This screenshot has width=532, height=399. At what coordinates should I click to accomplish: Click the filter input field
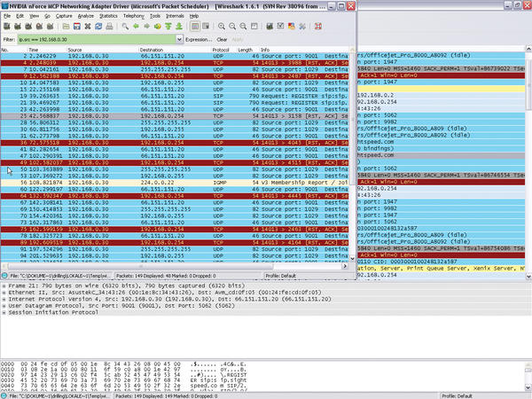[x=97, y=39]
